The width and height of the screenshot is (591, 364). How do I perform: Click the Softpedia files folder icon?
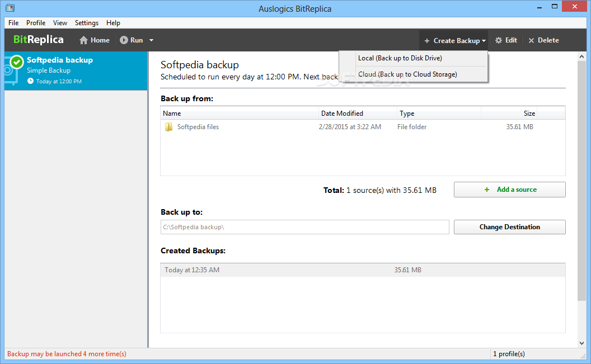[168, 127]
